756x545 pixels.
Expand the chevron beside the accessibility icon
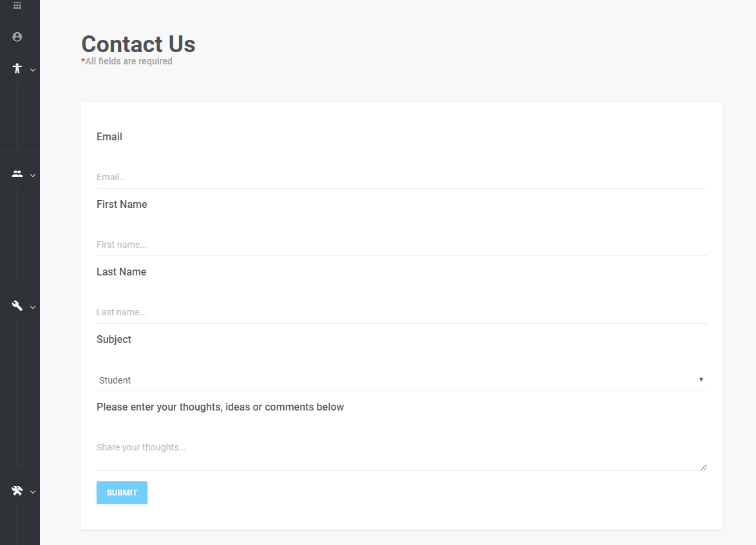click(x=33, y=70)
